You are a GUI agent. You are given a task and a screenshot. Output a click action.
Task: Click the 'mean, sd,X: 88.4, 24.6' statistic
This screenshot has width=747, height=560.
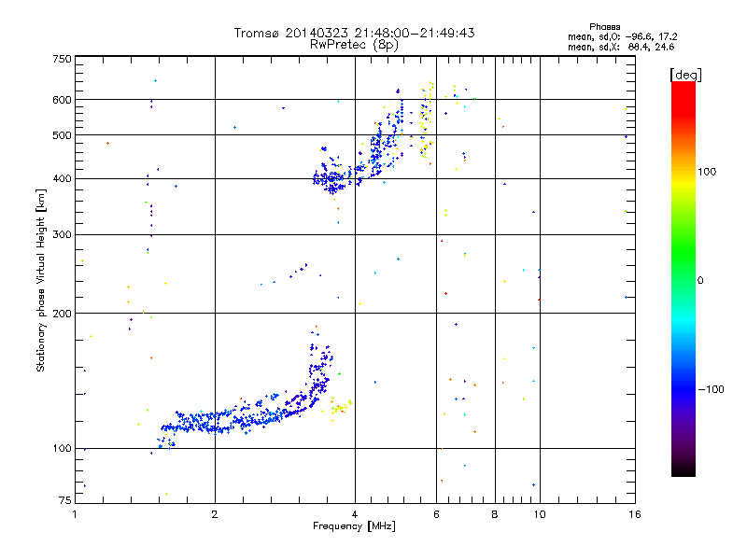[x=621, y=47]
